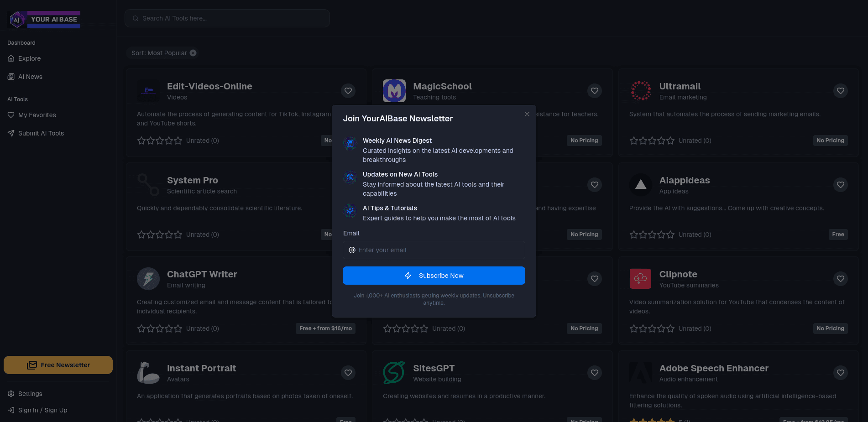Open Submit AI Tools page
Screen dimensions: 868x422
pyautogui.click(x=41, y=133)
